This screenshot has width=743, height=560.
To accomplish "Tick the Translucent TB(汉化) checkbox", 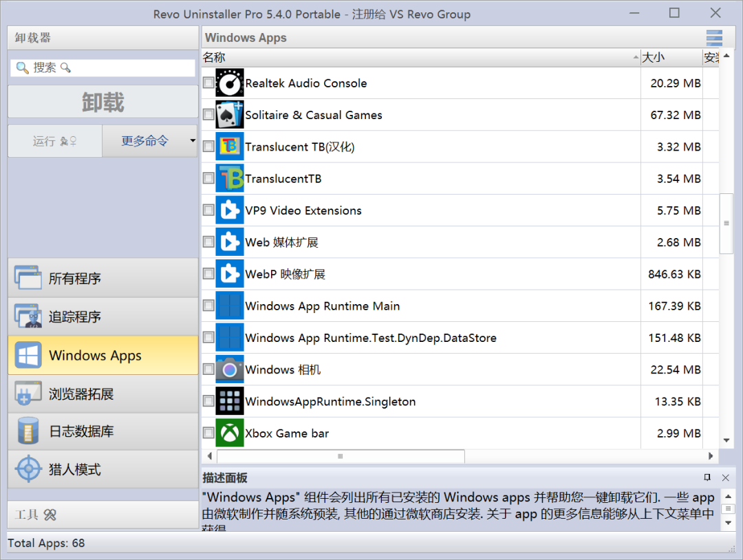I will point(208,147).
